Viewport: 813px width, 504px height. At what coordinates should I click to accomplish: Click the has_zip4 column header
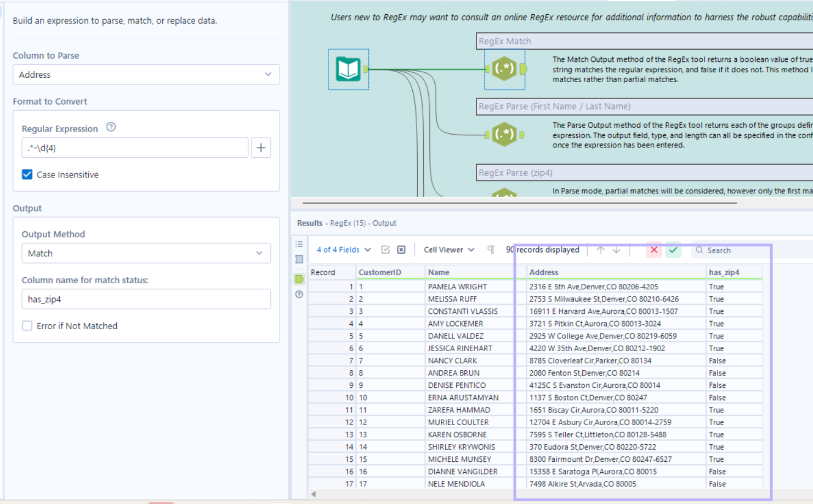[724, 272]
